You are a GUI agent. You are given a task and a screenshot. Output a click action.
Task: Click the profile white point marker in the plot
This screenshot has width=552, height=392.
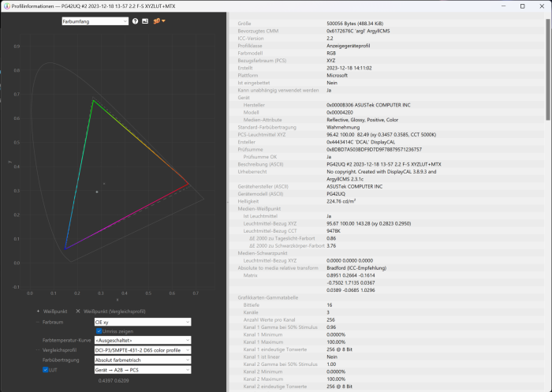coord(97,192)
